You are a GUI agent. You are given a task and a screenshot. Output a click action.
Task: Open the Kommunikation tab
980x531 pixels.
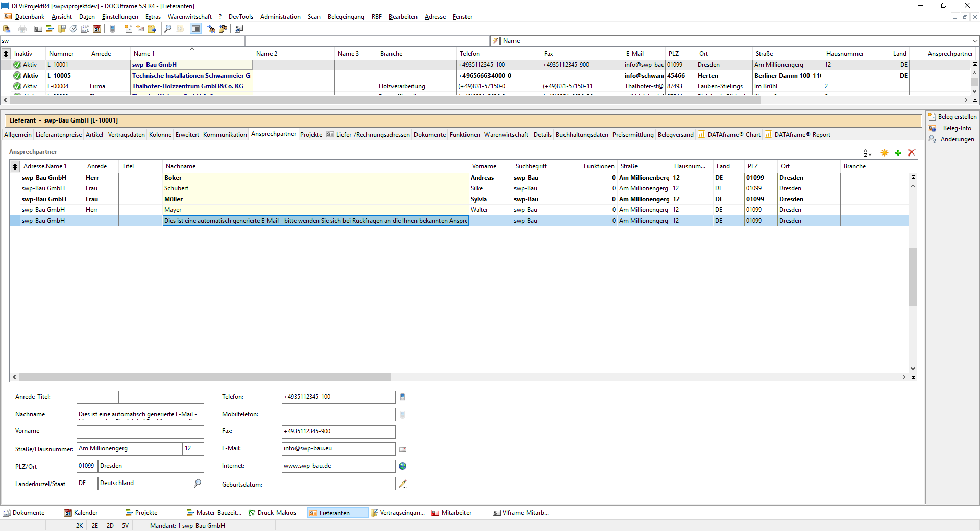225,135
